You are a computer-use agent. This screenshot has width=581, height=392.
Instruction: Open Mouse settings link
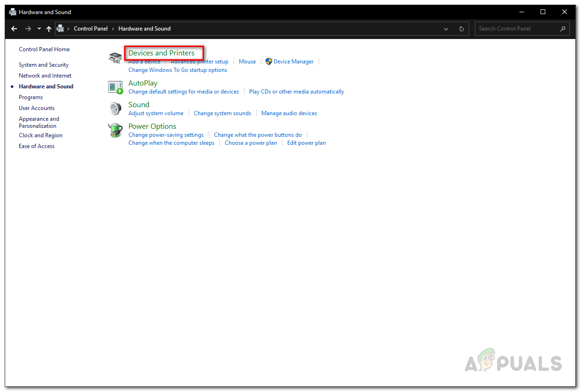pos(247,62)
